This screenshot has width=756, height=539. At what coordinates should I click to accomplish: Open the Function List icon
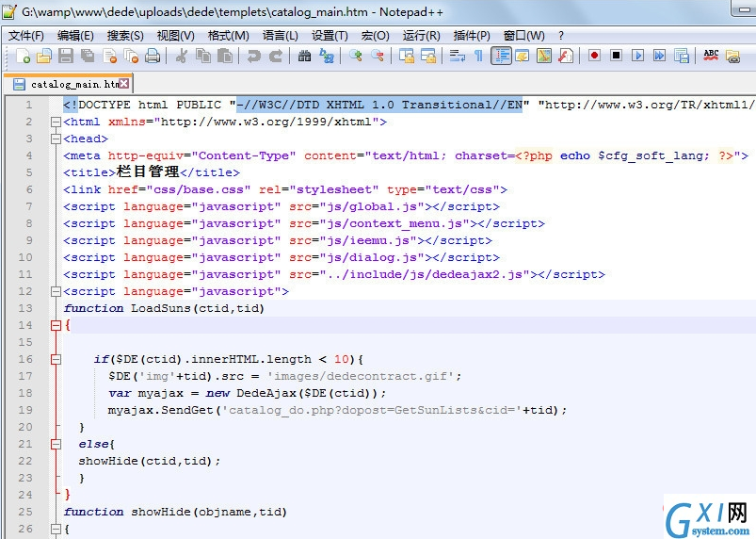pyautogui.click(x=565, y=56)
